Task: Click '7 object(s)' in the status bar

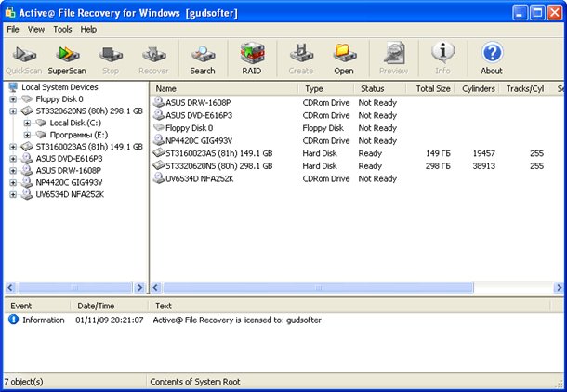Action: point(24,382)
